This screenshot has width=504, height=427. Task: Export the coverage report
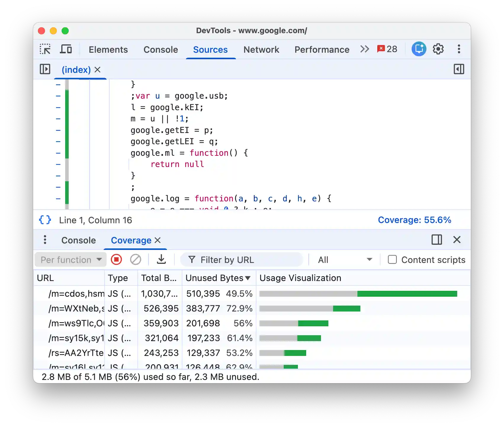(x=161, y=259)
